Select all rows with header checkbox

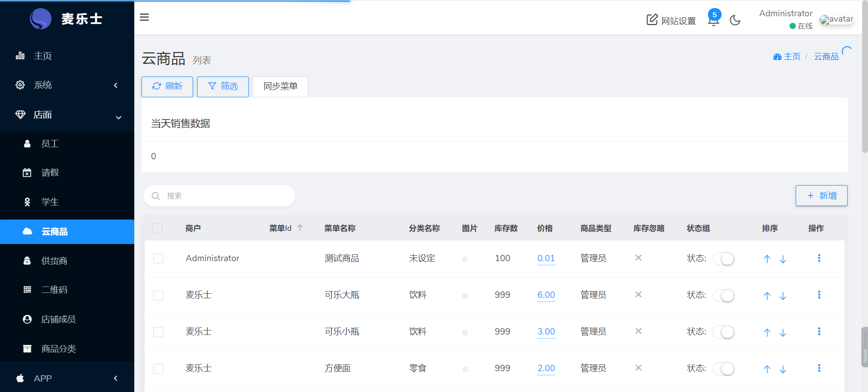[x=157, y=228]
